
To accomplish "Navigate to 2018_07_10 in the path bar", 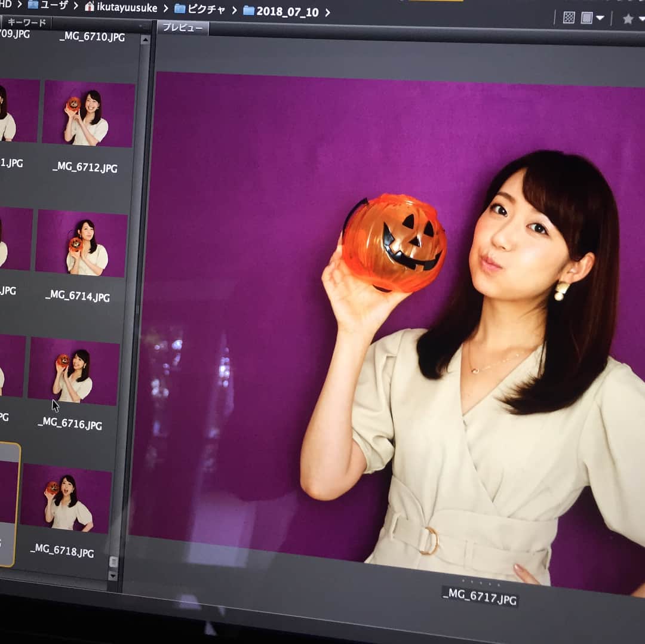I will 287,12.
